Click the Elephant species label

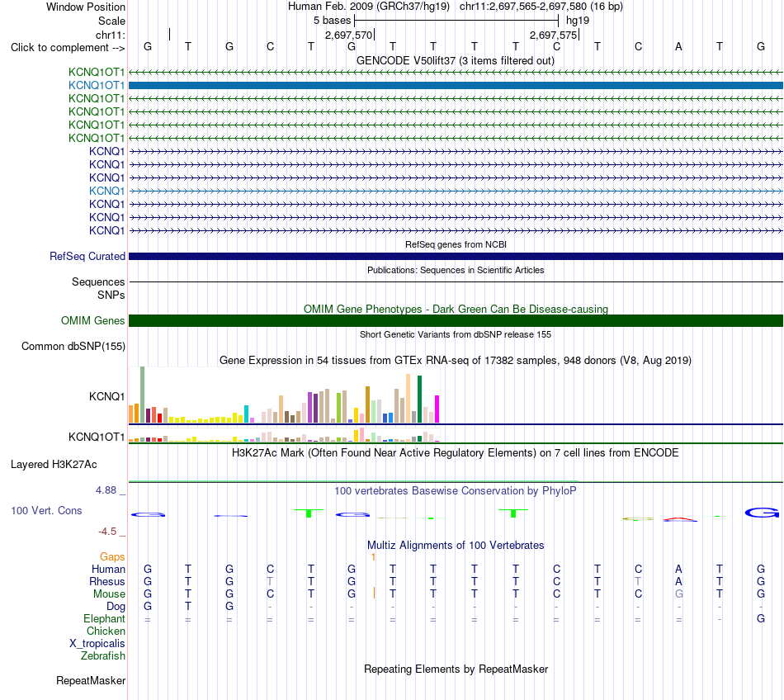click(x=104, y=619)
